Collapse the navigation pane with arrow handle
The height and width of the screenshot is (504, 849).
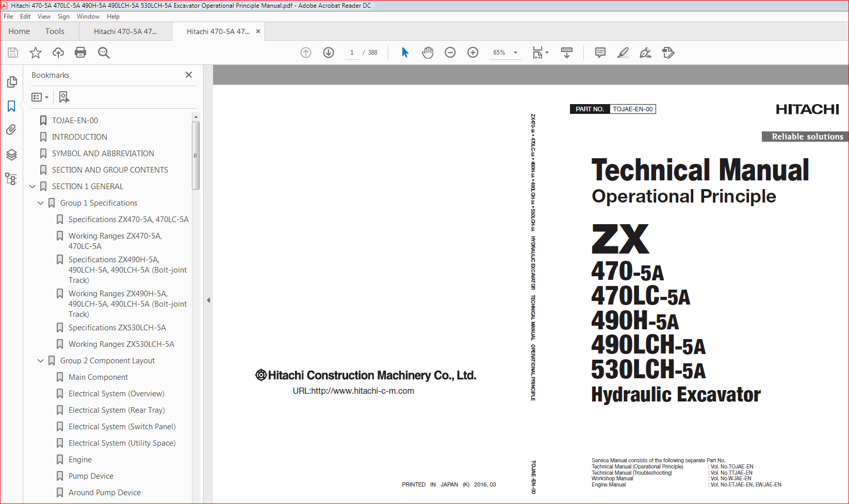[x=208, y=300]
